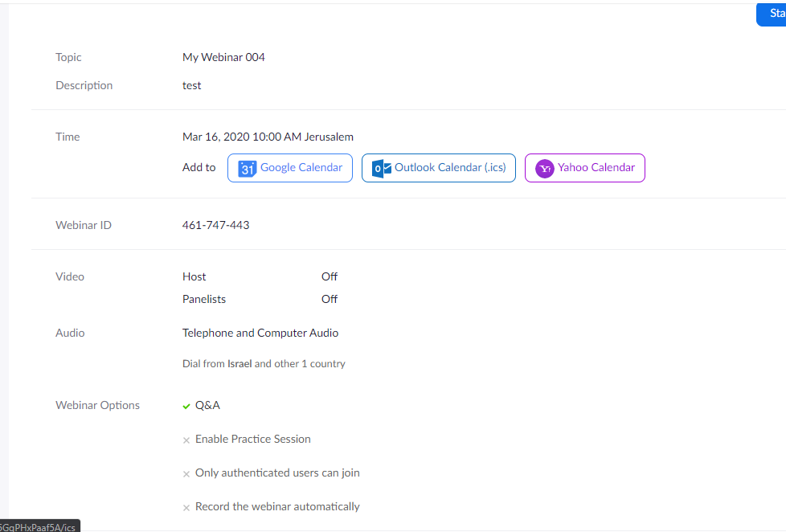Viewport: 786px width, 532px height.
Task: Click the Outlook Calendar icon
Action: pos(382,168)
